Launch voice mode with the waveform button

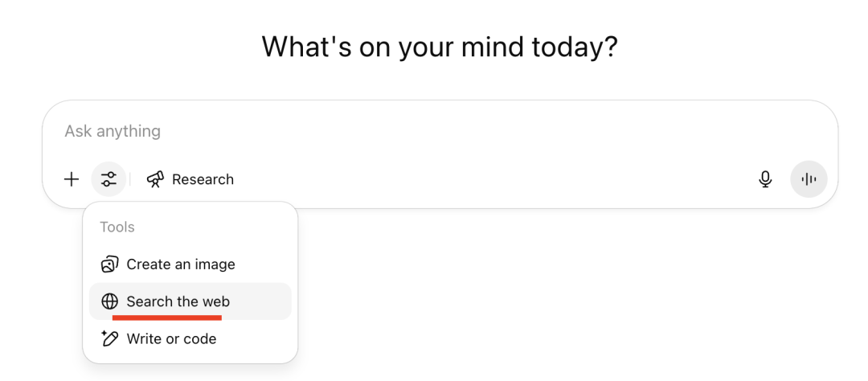[809, 179]
